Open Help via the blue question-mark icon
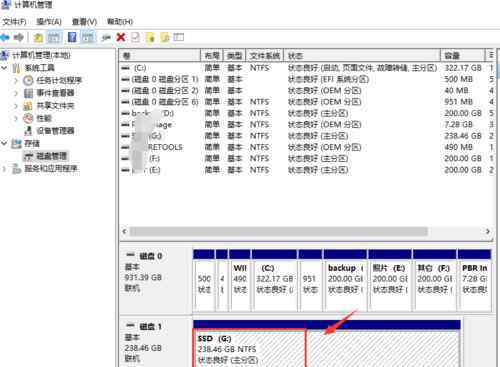Screen dimensions: 500x367 [x=72, y=37]
